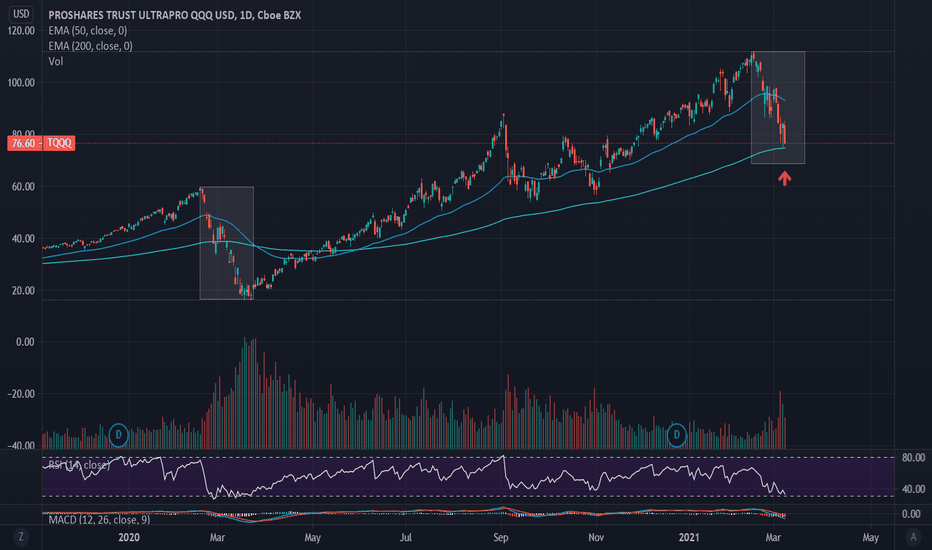
Task: Click the 100.00 price axis label
Action: (21, 83)
